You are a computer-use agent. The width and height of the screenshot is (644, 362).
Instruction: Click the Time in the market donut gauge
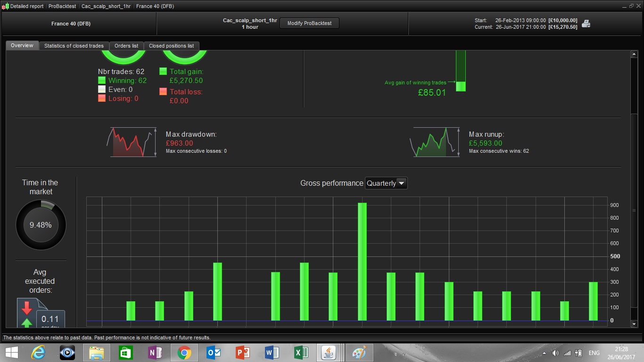point(41,225)
